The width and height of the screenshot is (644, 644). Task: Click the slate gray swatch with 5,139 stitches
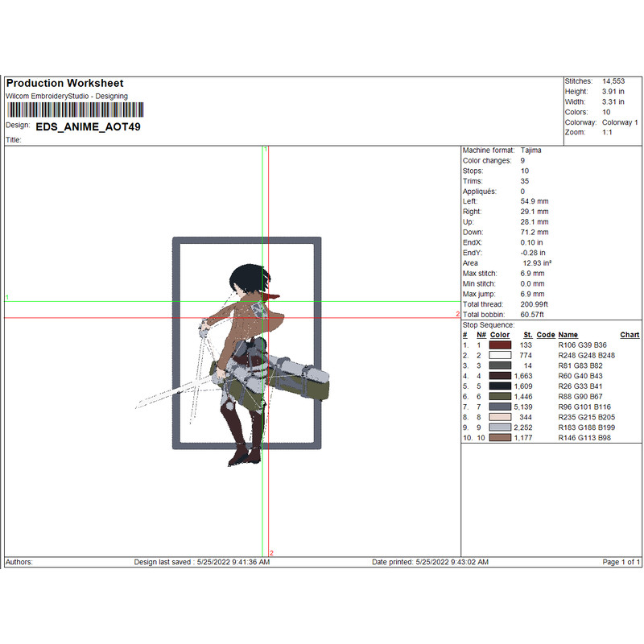500,407
